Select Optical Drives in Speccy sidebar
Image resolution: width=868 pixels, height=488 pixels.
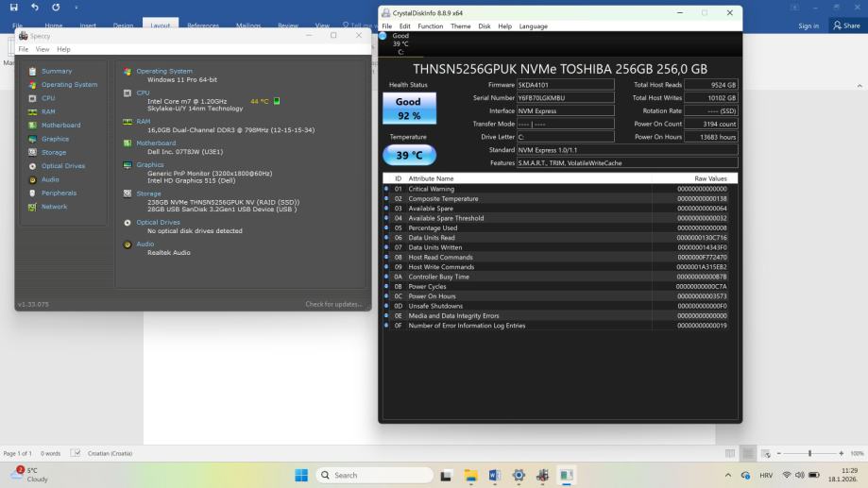click(x=63, y=166)
